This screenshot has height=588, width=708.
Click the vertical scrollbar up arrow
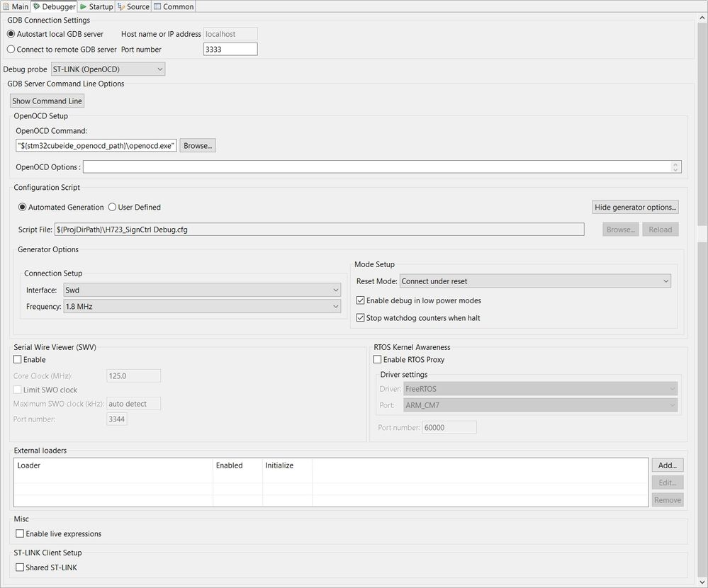coord(702,18)
